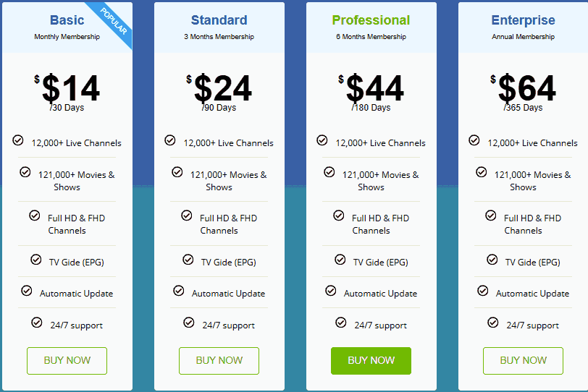
Task: Click the 6 Months Membership subtitle
Action: coord(371,37)
